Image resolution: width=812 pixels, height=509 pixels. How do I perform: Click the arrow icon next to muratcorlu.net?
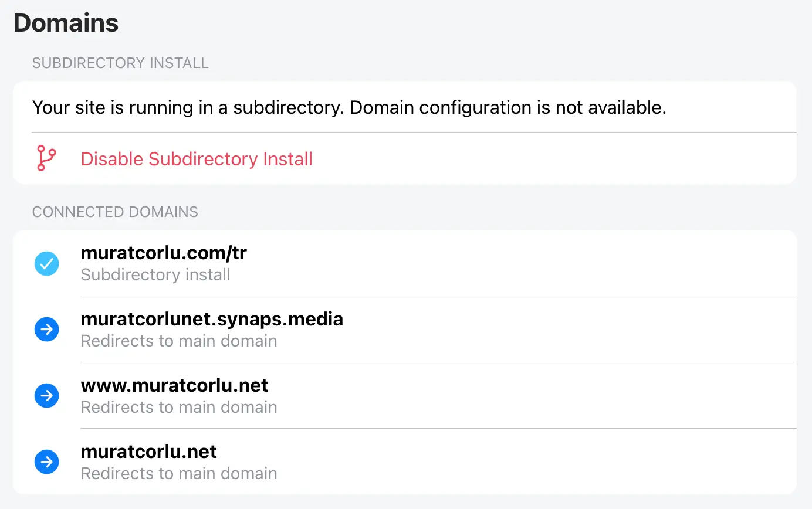tap(46, 462)
